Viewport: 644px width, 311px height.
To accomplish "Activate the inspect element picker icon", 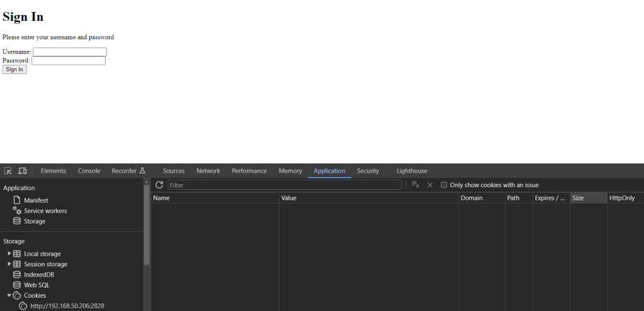I will pyautogui.click(x=8, y=171).
